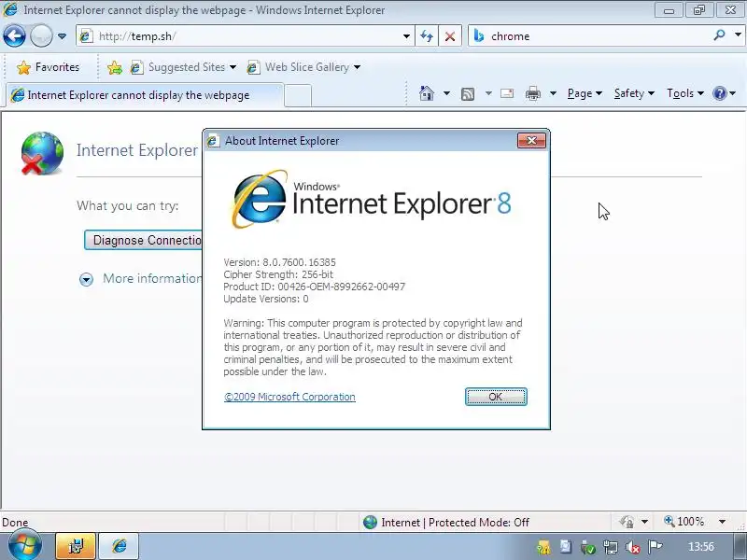Click the privacy/security status bar icon
The image size is (747, 560).
click(627, 522)
